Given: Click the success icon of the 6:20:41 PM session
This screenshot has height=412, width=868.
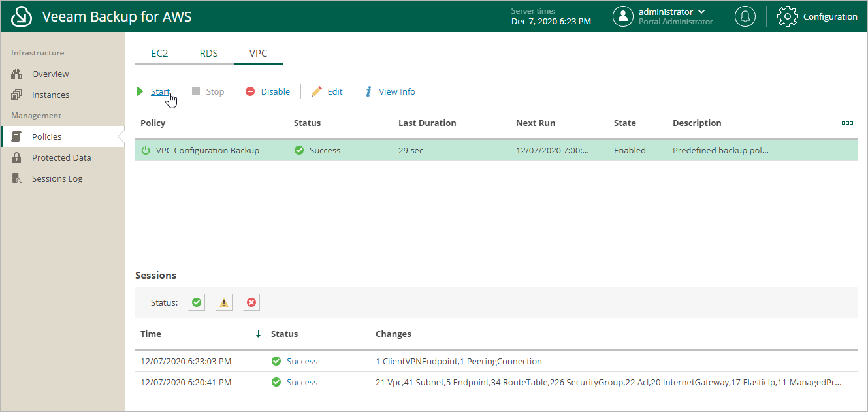Looking at the screenshot, I should pos(276,383).
